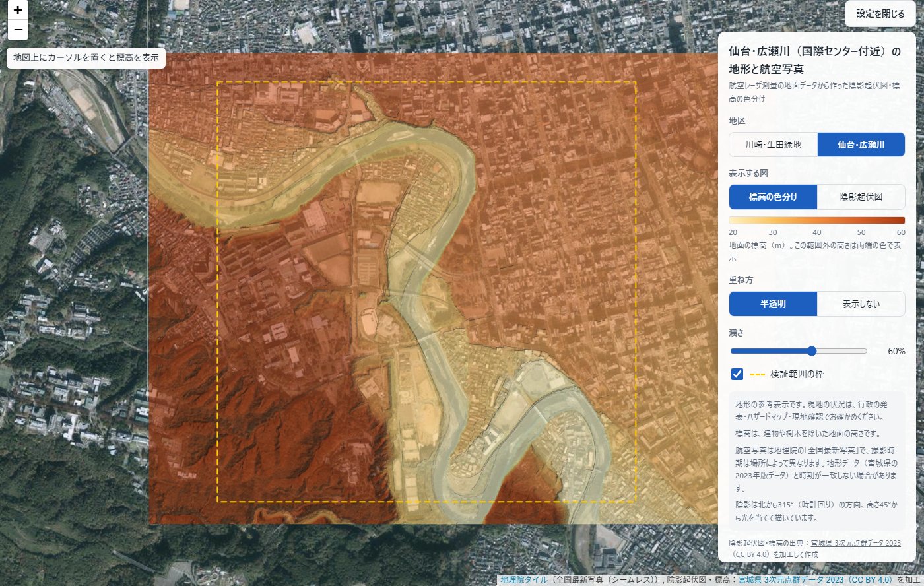Open the 地理院タイル attribution link

pos(524,580)
